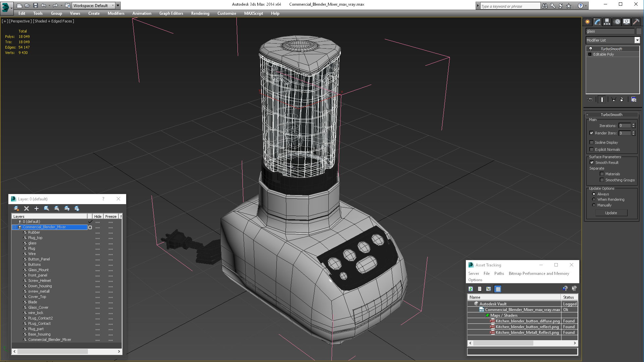Enable Isoline Display checkbox
This screenshot has height=362, width=644.
pyautogui.click(x=592, y=142)
